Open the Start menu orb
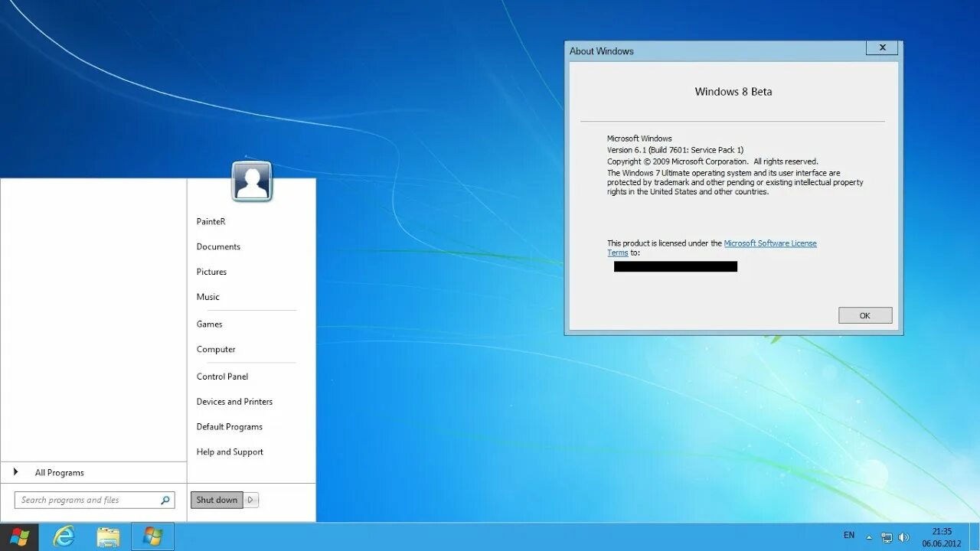 point(19,537)
